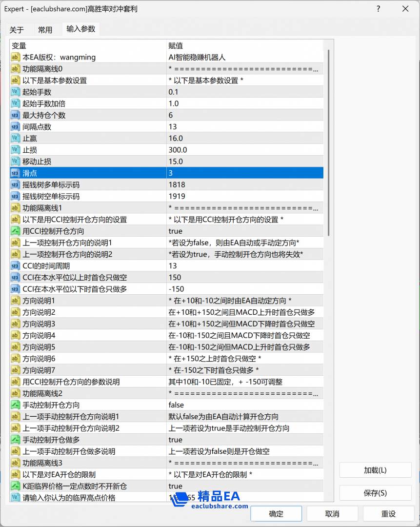Click the 保存(S) button
Screen dimensions: 420x527
[x=375, y=493]
